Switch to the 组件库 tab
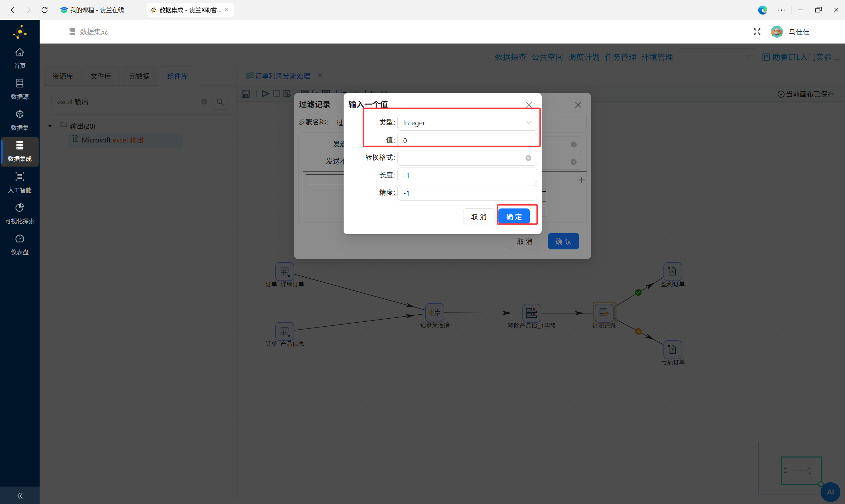The height and width of the screenshot is (504, 845). pos(177,76)
